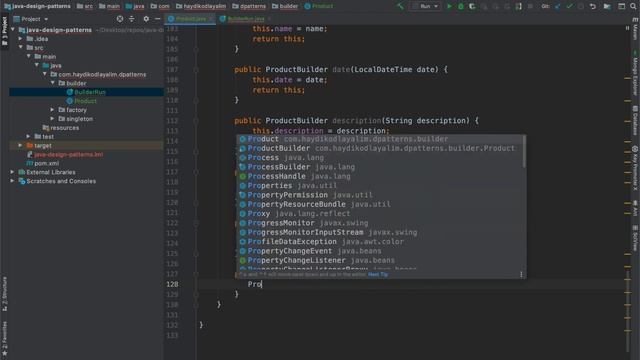This screenshot has width=640, height=360.
Task: Expand the target folder
Action: point(20,145)
